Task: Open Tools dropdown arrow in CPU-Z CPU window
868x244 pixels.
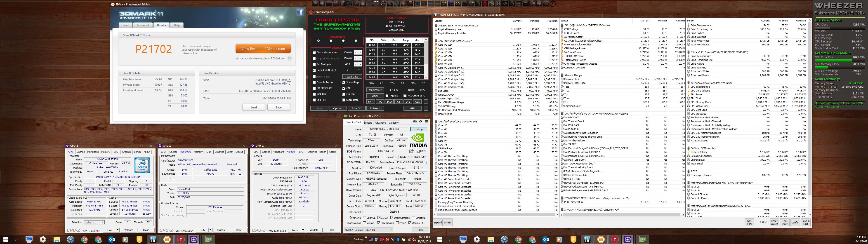Action: point(117,230)
